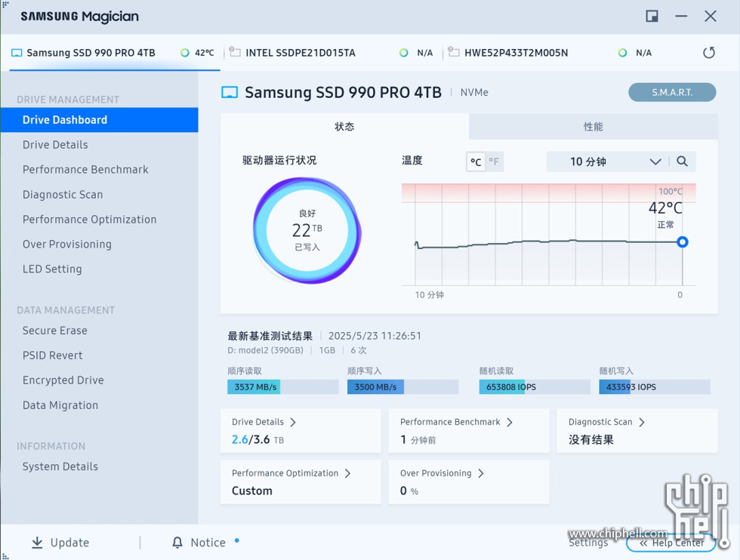Click the 随机读取 653808 IOPS bar
740x560 pixels.
(535, 387)
